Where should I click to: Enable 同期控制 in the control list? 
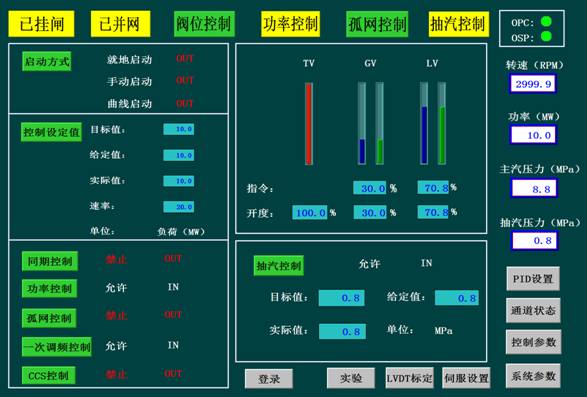coord(50,261)
